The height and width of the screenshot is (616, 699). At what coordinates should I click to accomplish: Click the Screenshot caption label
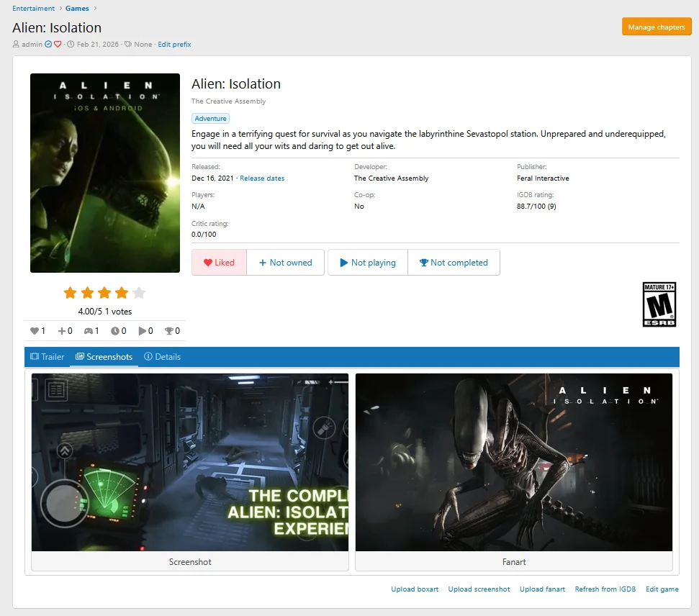(x=190, y=561)
